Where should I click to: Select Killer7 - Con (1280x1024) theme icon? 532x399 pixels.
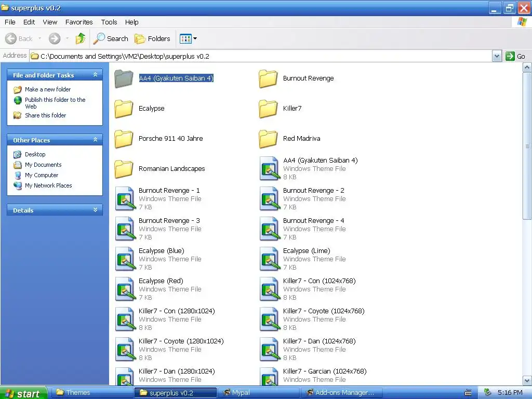coord(125,320)
